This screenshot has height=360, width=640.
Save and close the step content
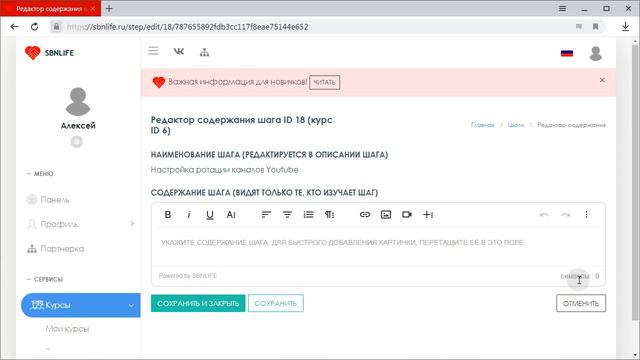tap(198, 303)
